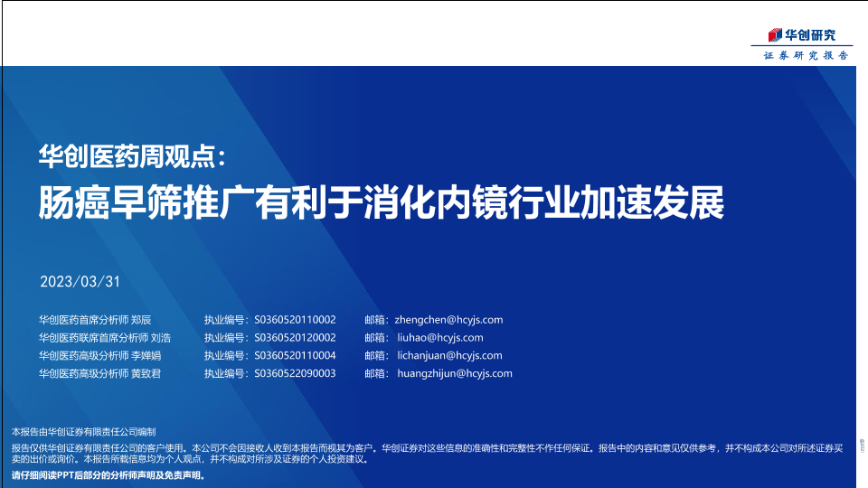Viewport: 868px width, 488px height.
Task: Click the main title about 肠癌早筛
Action: tap(380, 203)
